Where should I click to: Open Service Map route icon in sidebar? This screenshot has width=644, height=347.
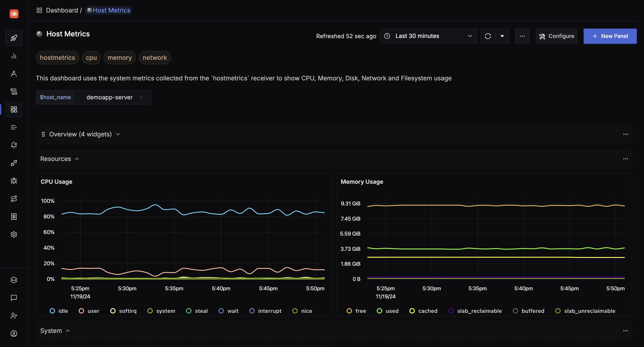(14, 199)
